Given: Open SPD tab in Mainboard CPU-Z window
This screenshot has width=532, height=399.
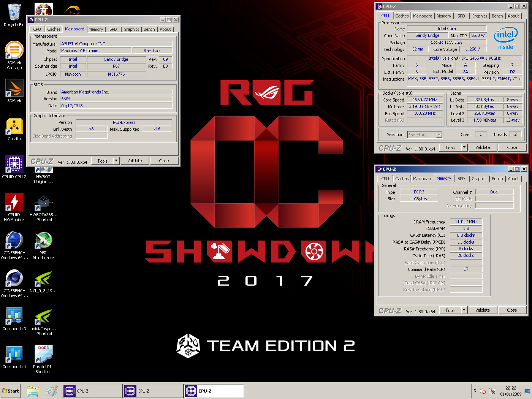Looking at the screenshot, I should tap(113, 29).
